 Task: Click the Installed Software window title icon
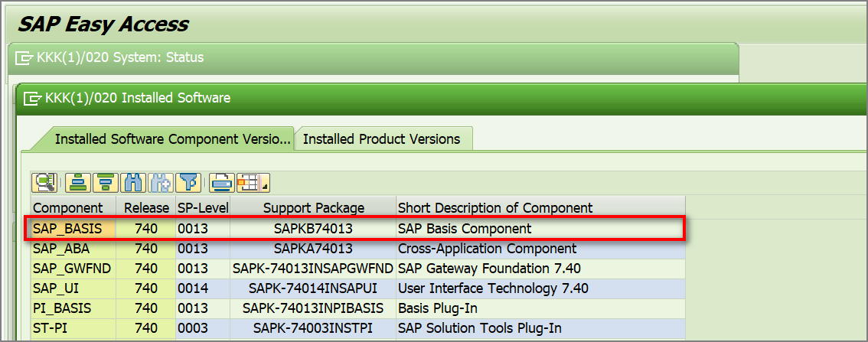(x=33, y=98)
